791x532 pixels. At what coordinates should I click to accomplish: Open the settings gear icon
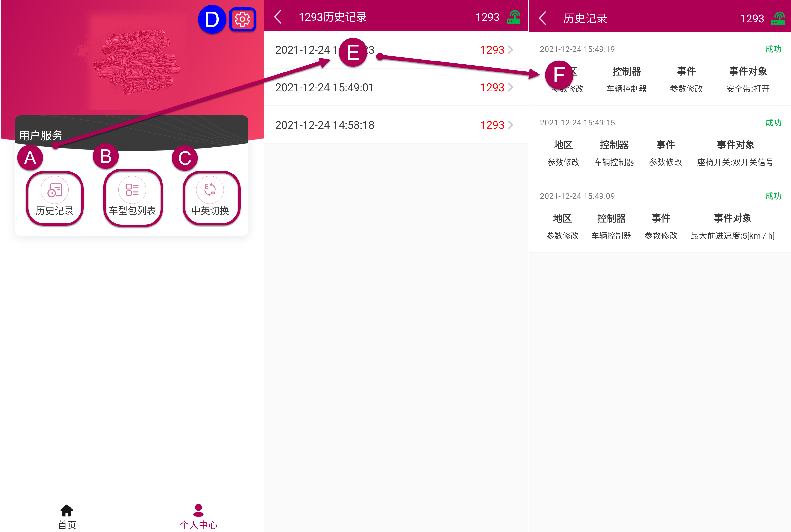pyautogui.click(x=242, y=19)
